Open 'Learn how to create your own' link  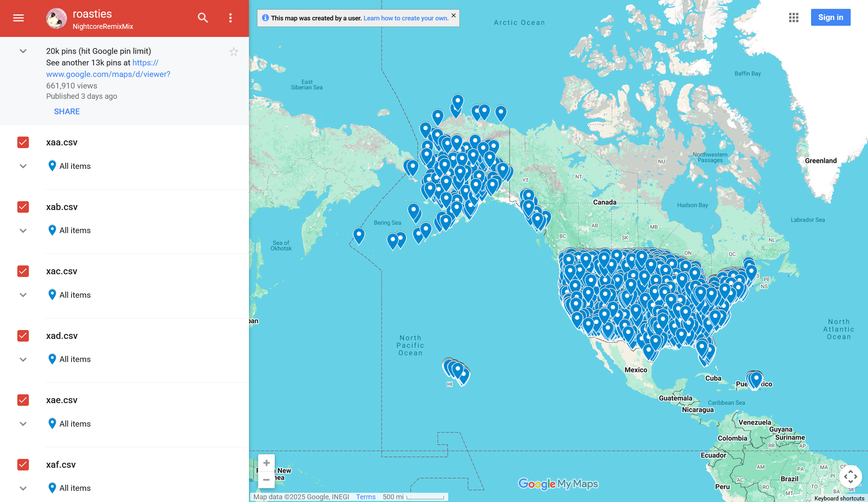[406, 18]
